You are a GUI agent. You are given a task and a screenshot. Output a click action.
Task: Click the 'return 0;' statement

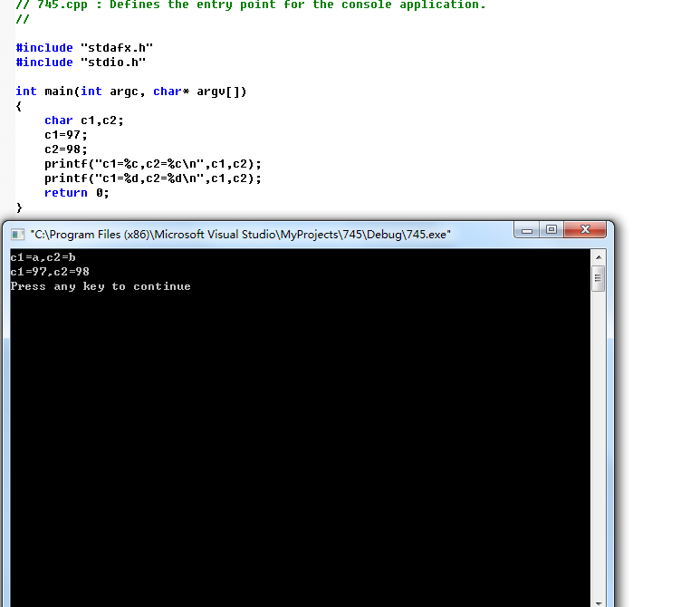[x=76, y=192]
